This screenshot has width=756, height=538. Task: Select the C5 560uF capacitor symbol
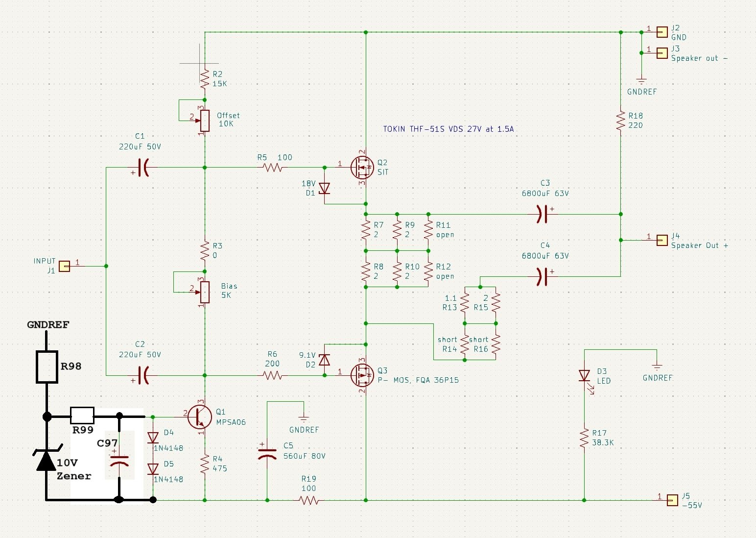pos(267,453)
